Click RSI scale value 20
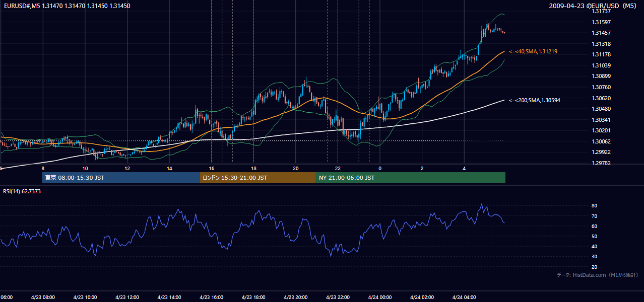Viewport: 644px width, 302px height. [x=594, y=267]
